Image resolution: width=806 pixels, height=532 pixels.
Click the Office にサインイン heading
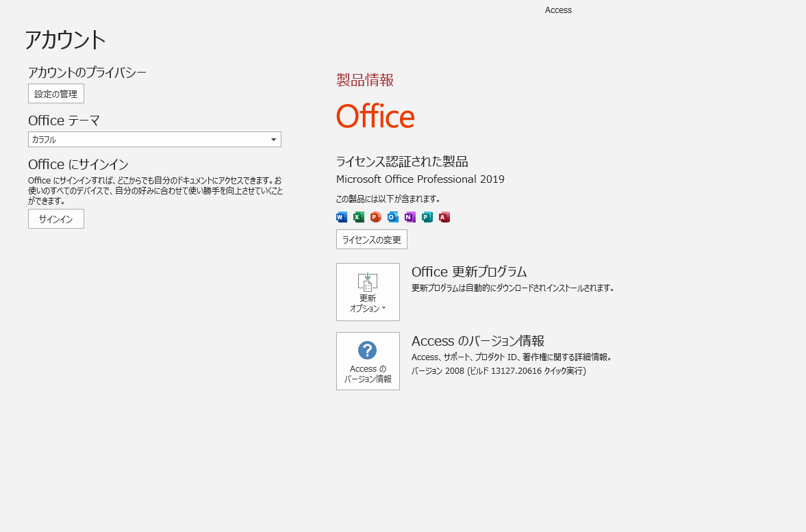click(x=78, y=164)
